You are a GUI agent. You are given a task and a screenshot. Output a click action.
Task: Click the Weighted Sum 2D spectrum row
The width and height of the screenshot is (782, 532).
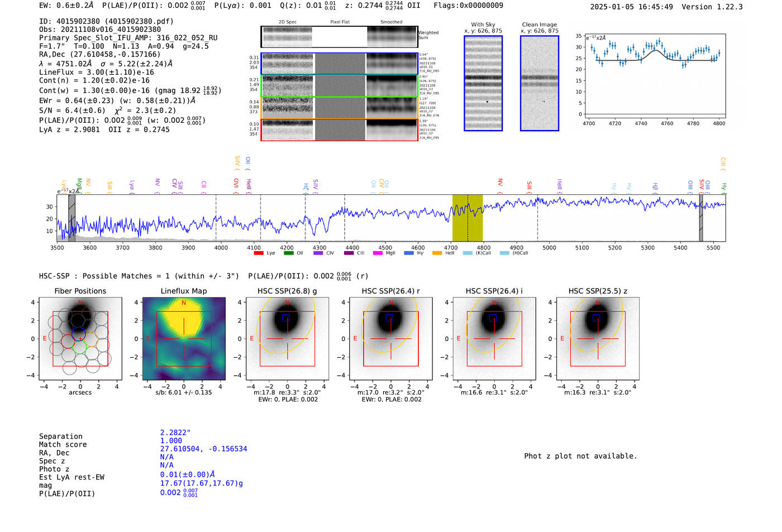[x=339, y=37]
